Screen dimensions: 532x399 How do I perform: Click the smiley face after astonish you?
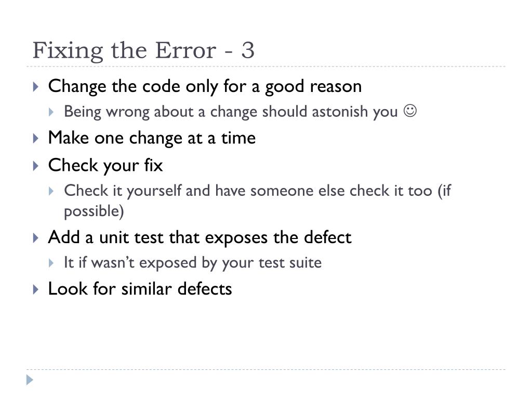[x=410, y=111]
